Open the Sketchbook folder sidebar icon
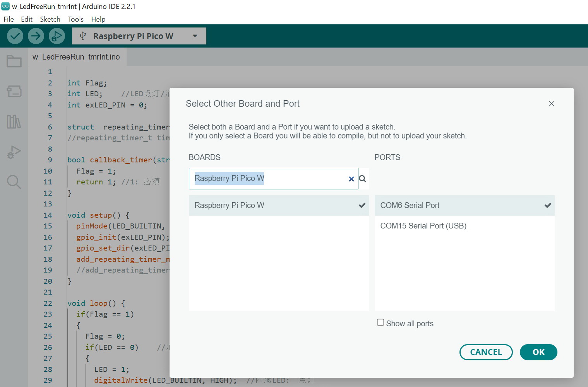 [x=14, y=61]
